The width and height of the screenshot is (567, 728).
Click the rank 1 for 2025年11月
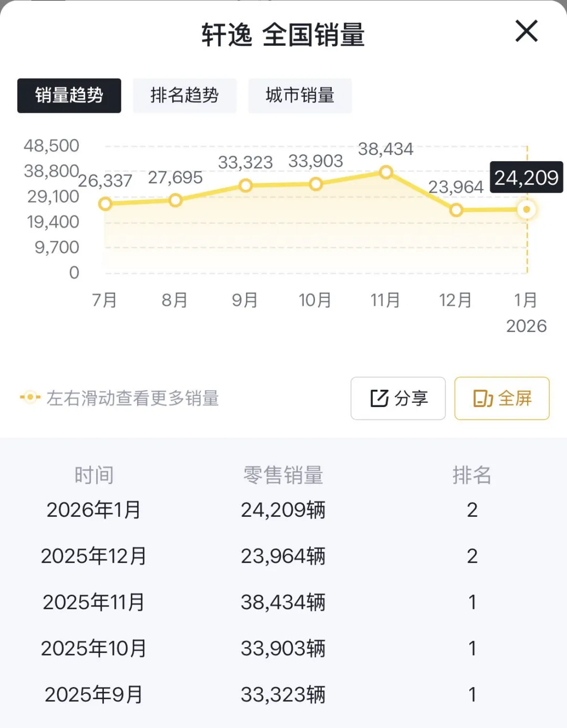[472, 602]
